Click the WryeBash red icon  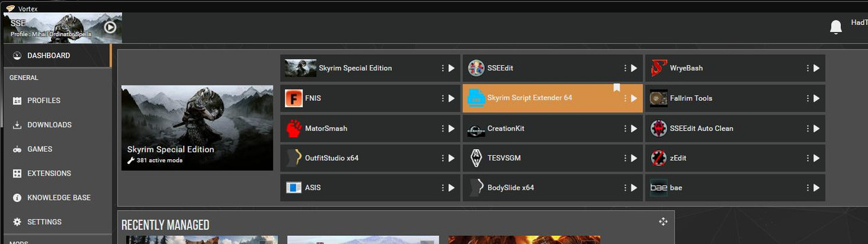tap(658, 68)
